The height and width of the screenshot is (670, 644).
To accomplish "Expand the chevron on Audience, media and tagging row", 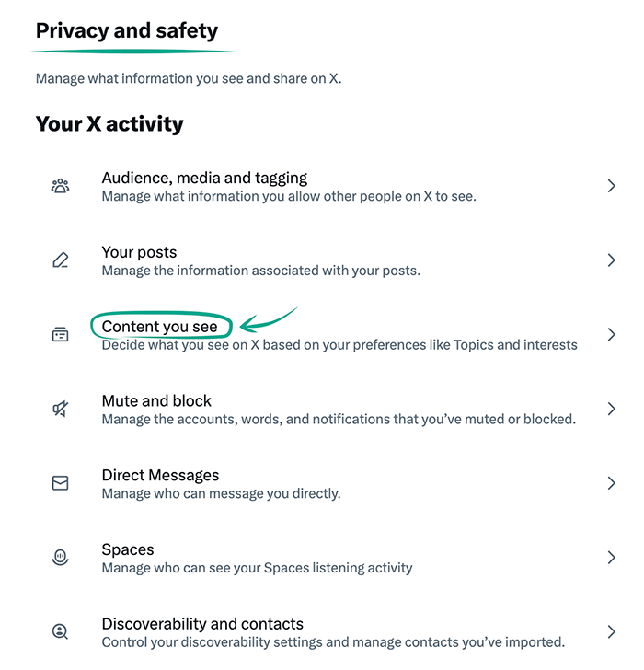I will [612, 187].
